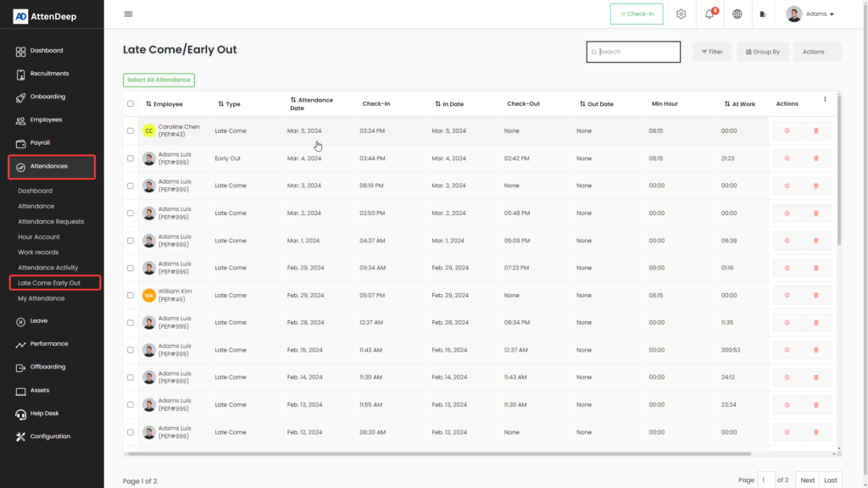Screen dimensions: 868x488
Task: Delete Caroline Chen's late come record
Action: 816,131
